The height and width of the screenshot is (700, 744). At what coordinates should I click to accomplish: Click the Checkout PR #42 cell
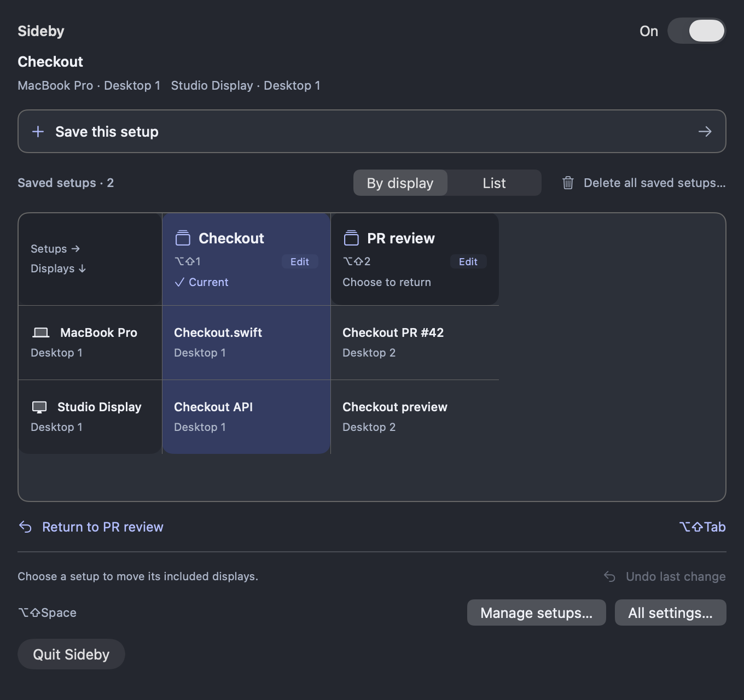coord(415,342)
